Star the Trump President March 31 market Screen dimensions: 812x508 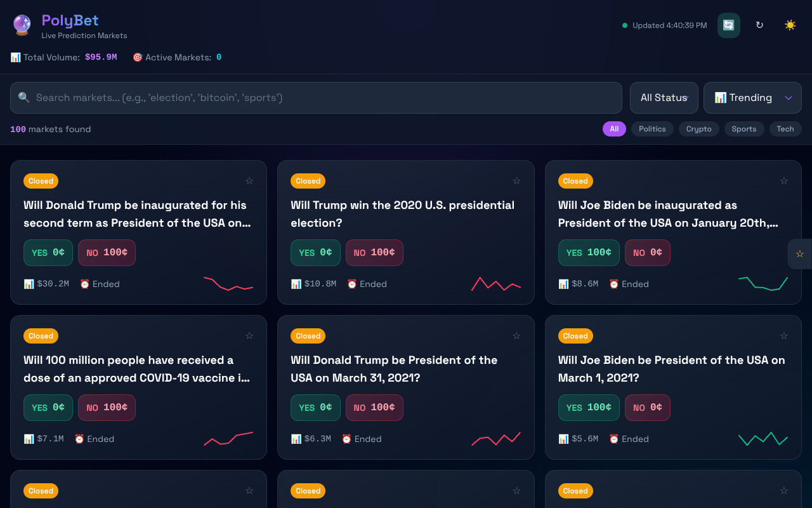click(x=516, y=336)
